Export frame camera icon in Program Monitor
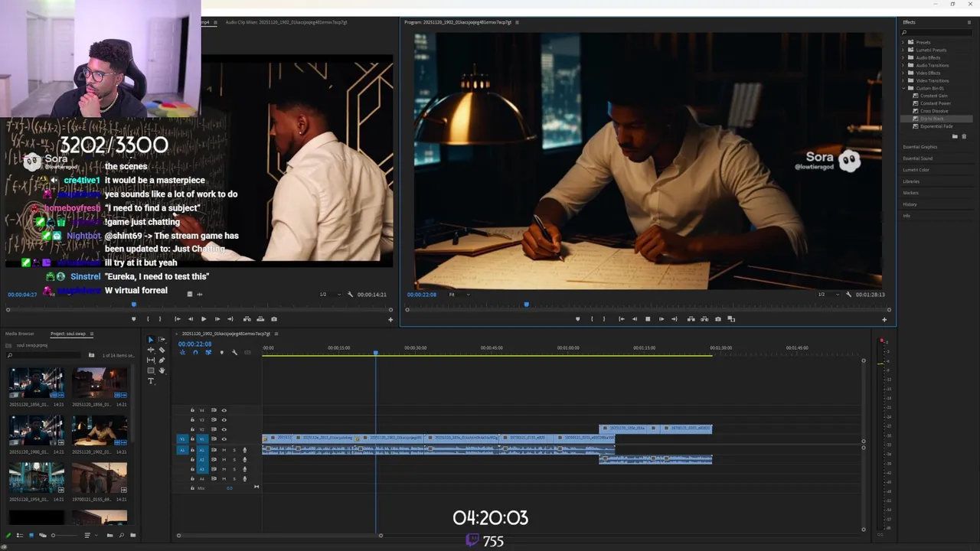 tap(718, 319)
